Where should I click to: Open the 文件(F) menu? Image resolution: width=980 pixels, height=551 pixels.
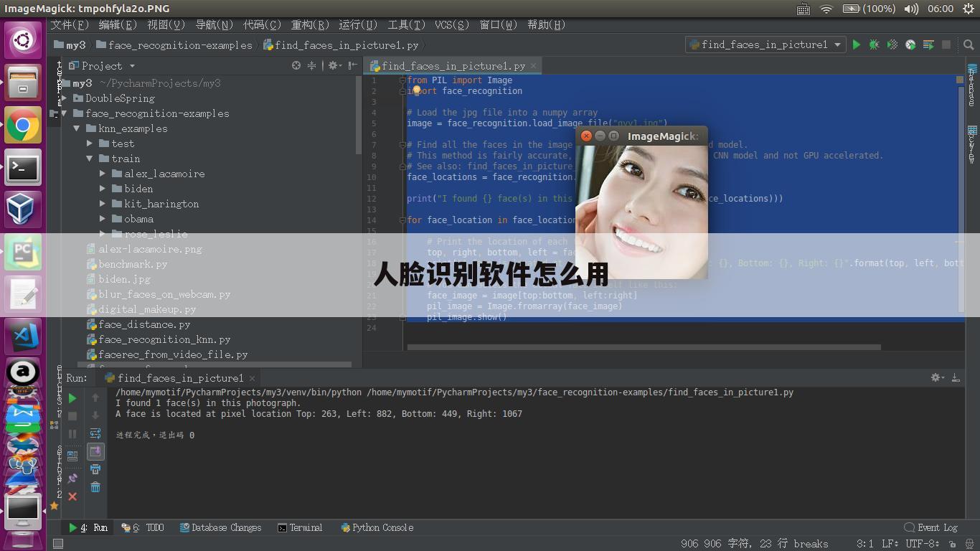coord(70,24)
